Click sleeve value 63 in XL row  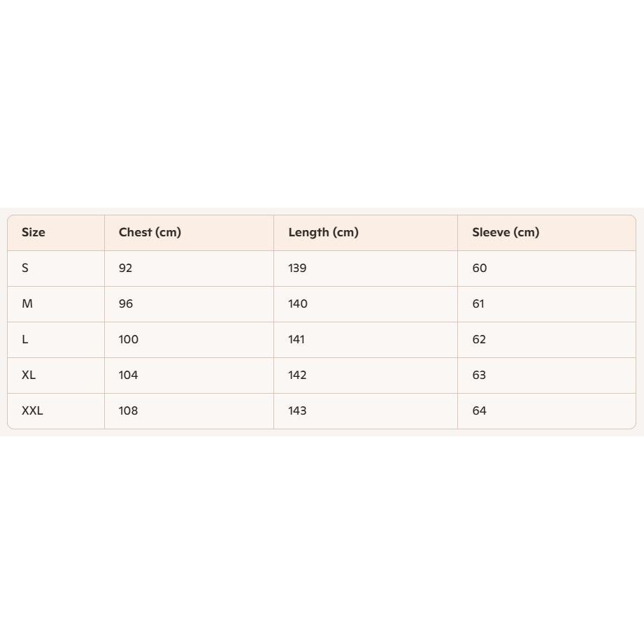click(x=479, y=375)
